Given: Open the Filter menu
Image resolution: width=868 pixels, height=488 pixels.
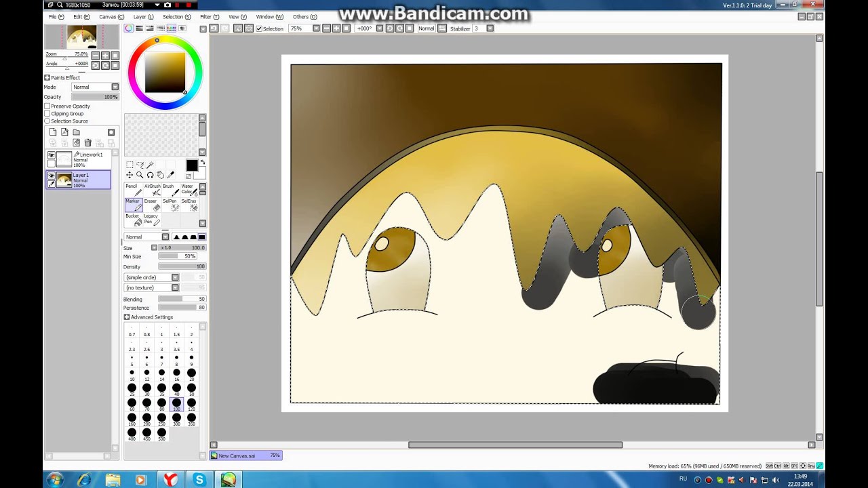Looking at the screenshot, I should (210, 17).
